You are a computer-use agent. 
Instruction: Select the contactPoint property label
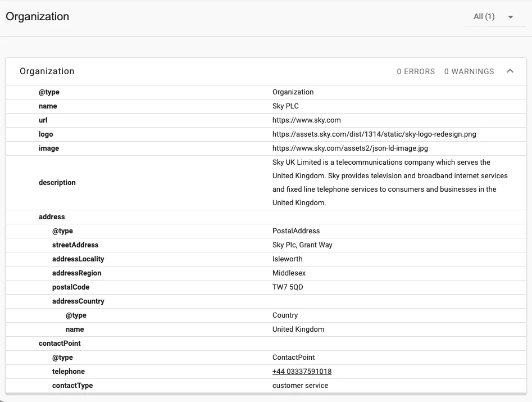[60, 344]
